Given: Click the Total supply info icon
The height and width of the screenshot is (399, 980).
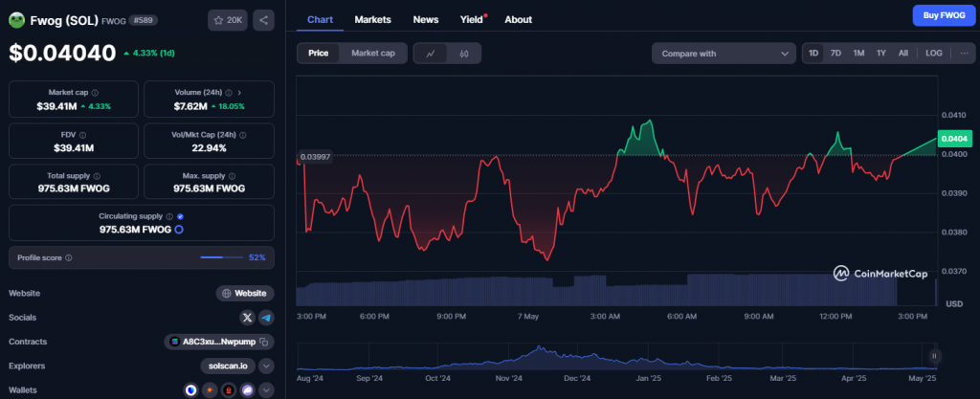Looking at the screenshot, I should tap(97, 176).
